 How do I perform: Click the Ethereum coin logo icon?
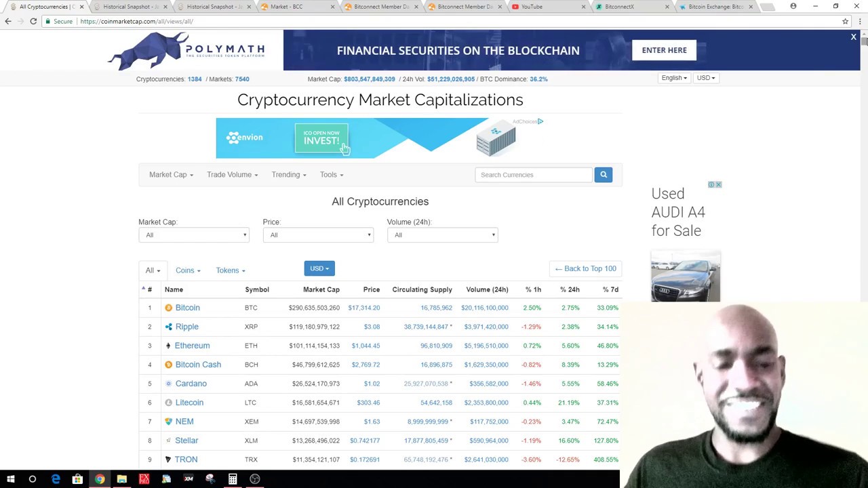pyautogui.click(x=168, y=346)
